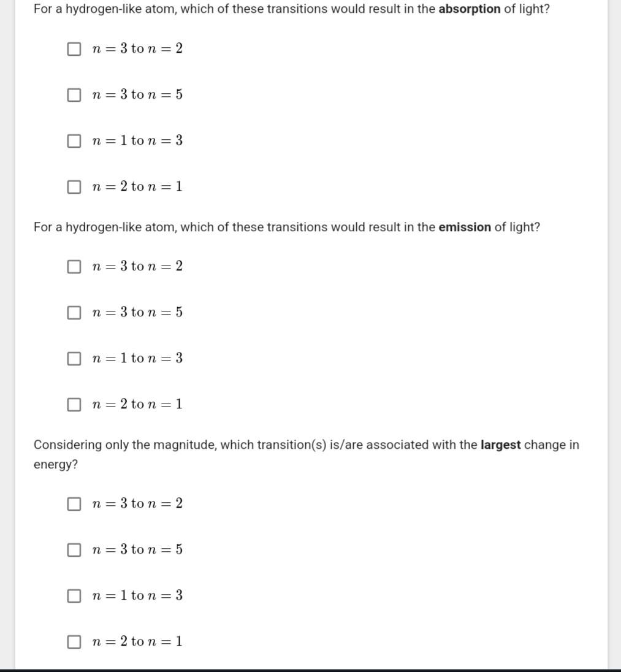Click the n=2 to n=1 label under emission
The width and height of the screenshot is (621, 672).
[137, 403]
